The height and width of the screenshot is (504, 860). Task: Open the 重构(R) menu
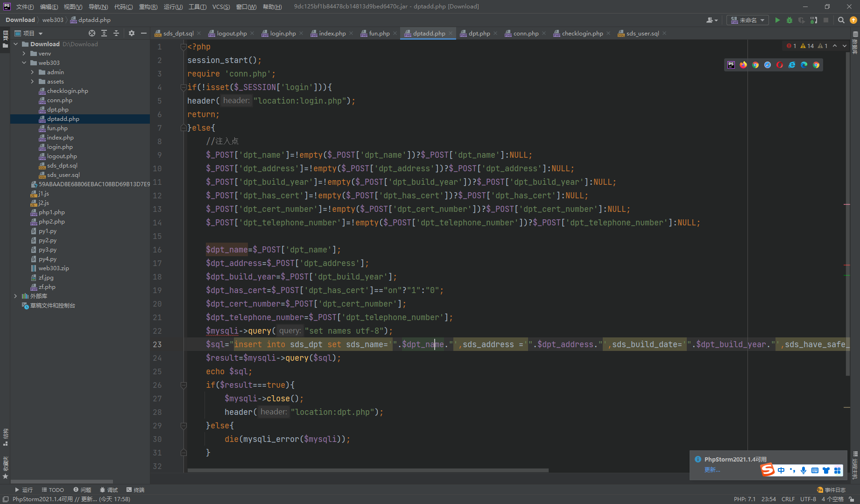tap(148, 7)
